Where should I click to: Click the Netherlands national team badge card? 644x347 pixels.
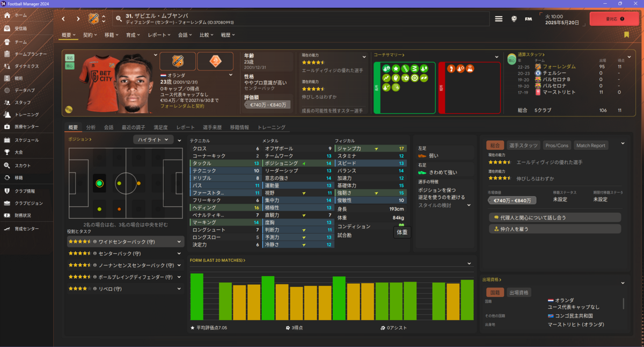point(215,61)
